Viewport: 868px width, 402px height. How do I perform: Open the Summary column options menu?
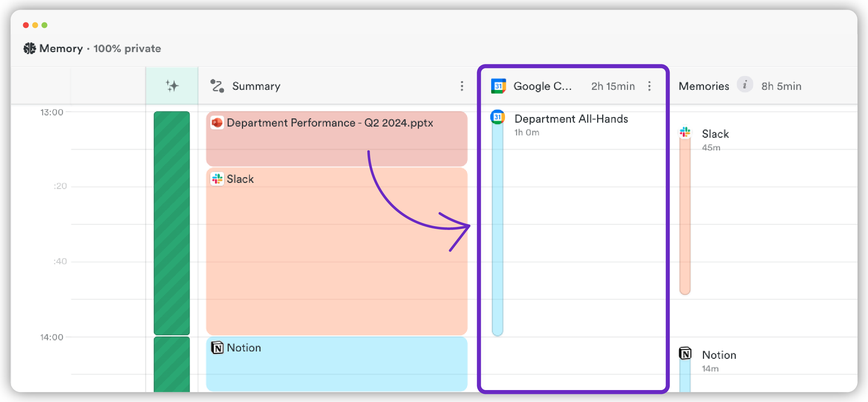pos(461,86)
